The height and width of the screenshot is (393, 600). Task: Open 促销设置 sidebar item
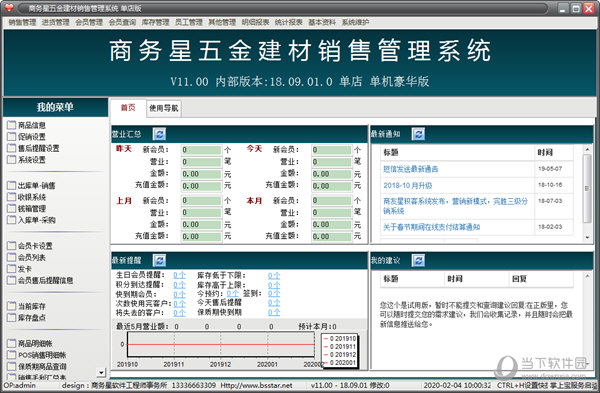click(27, 137)
